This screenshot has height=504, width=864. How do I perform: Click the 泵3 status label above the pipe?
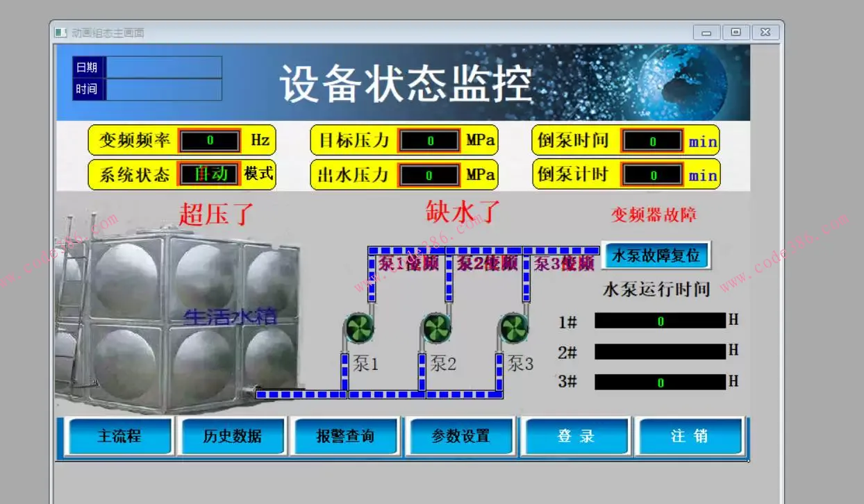point(564,263)
